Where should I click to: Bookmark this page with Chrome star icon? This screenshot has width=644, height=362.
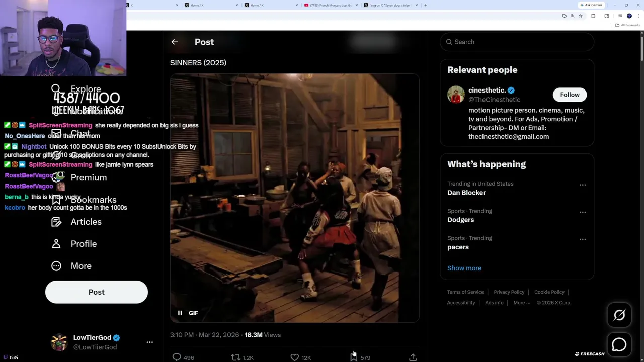tap(580, 16)
